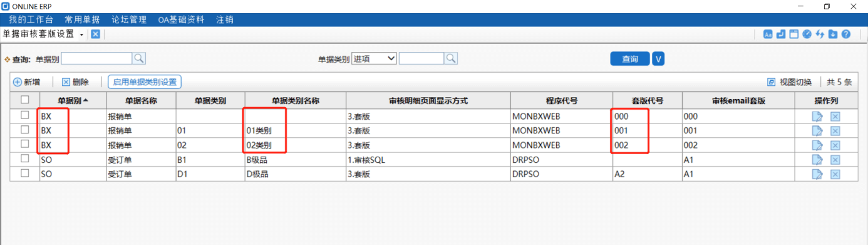Click the 审核email套版 column header
The height and width of the screenshot is (245, 868).
[738, 100]
